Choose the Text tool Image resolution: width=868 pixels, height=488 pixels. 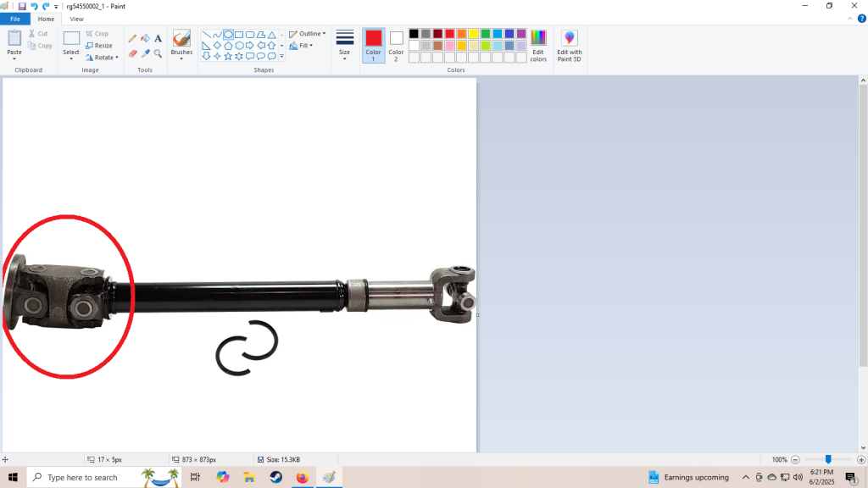pyautogui.click(x=158, y=38)
